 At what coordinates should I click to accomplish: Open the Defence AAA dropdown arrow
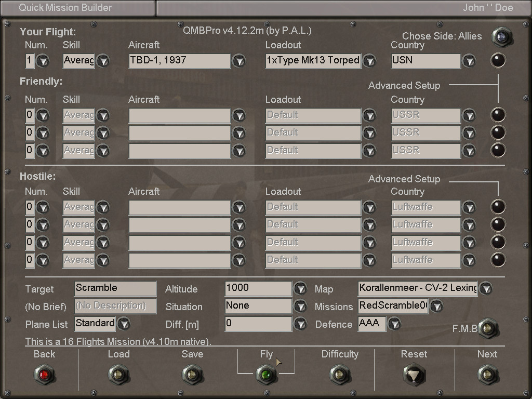coord(394,324)
